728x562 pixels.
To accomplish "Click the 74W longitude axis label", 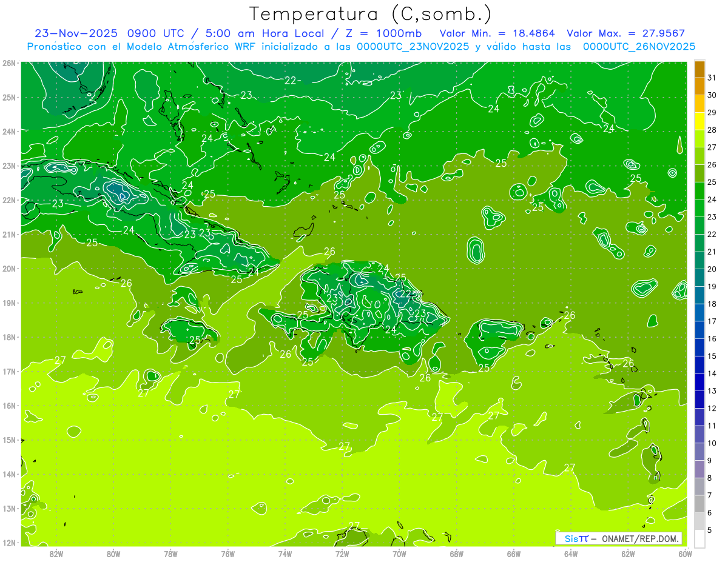I will pyautogui.click(x=285, y=554).
